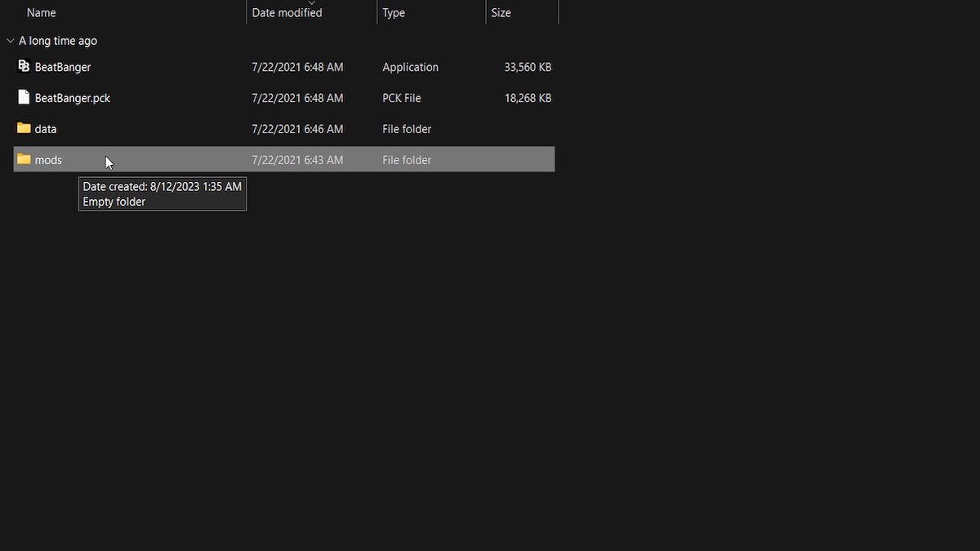Sort by the Type column header

coord(394,13)
